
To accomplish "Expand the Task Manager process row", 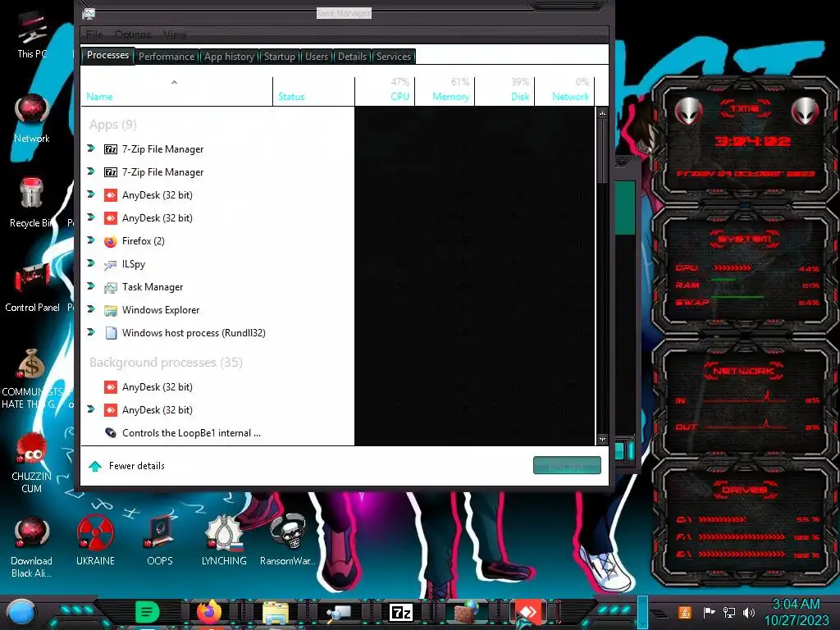I will pos(91,286).
